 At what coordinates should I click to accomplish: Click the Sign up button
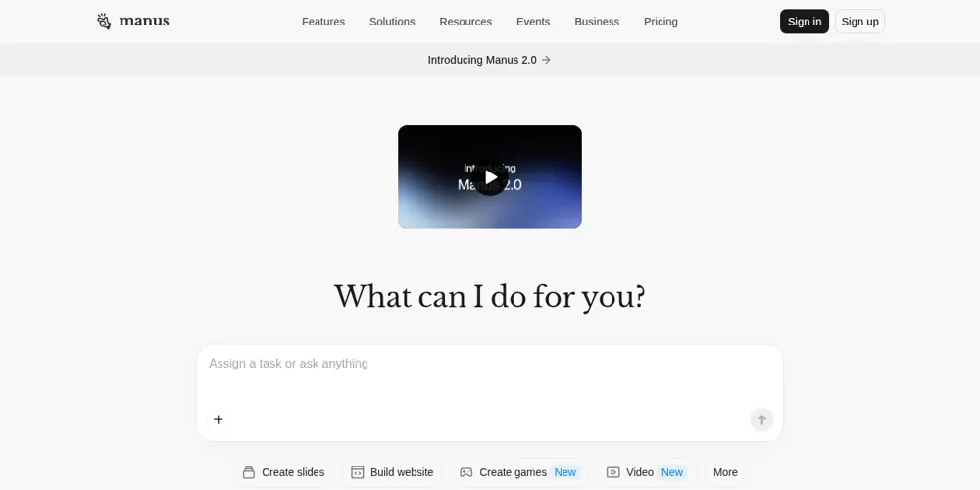click(x=860, y=22)
